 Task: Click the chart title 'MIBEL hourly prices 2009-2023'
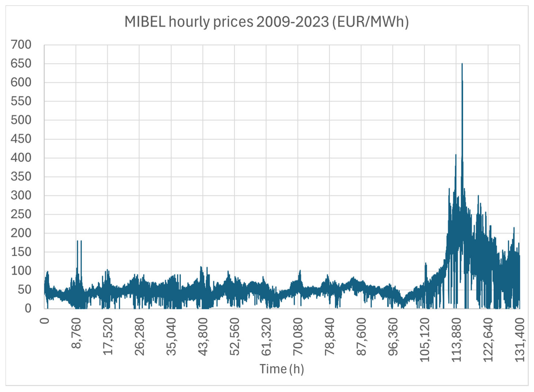(x=266, y=22)
